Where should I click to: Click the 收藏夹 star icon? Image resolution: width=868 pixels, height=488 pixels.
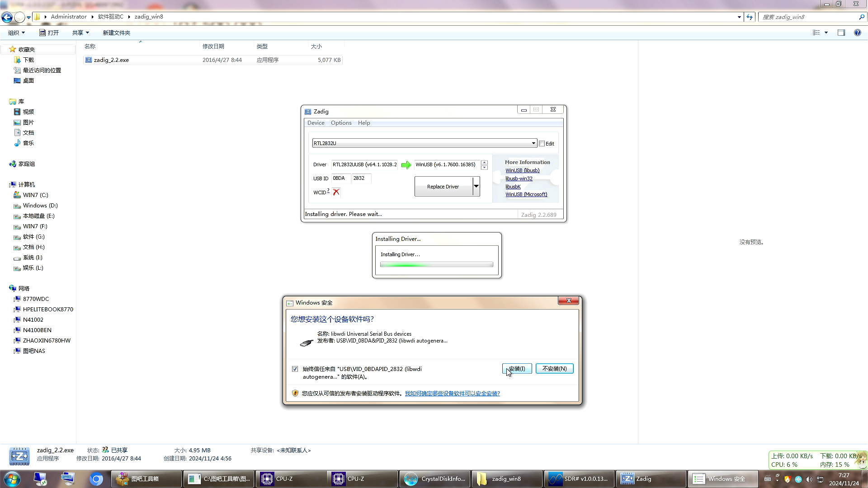(13, 49)
